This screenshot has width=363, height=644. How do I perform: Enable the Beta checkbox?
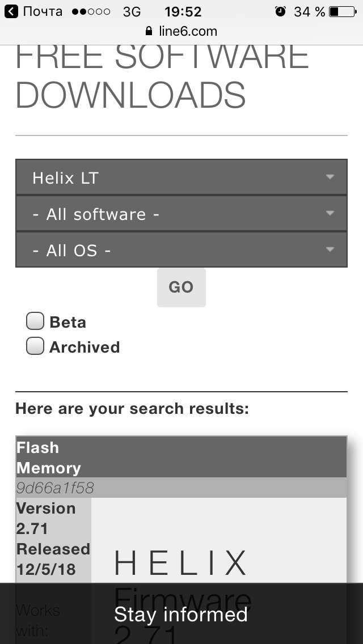[35, 321]
